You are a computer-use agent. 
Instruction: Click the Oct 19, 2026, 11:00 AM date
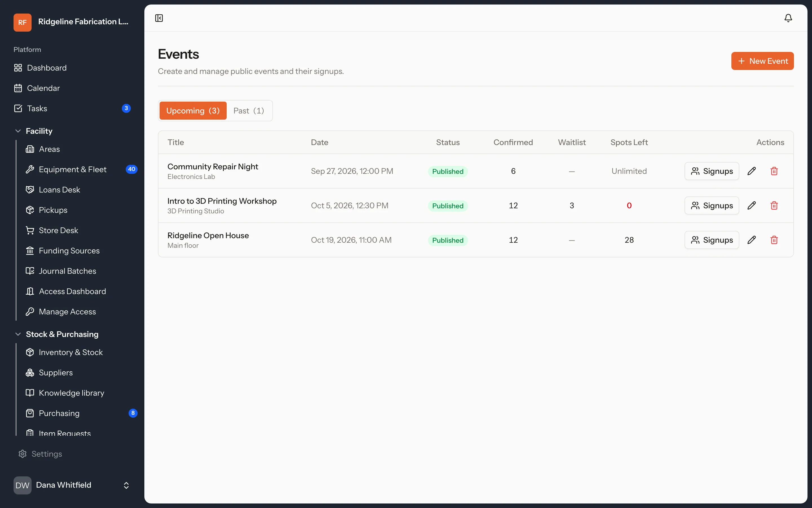351,240
